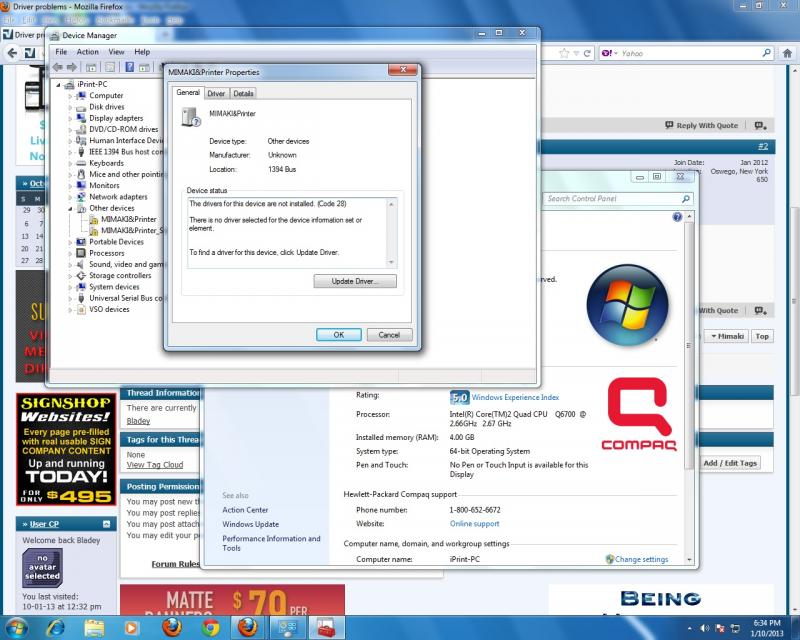Click OK in the MIMAKI&Printer Properties dialog
Viewport: 800px width, 640px height.
339,335
